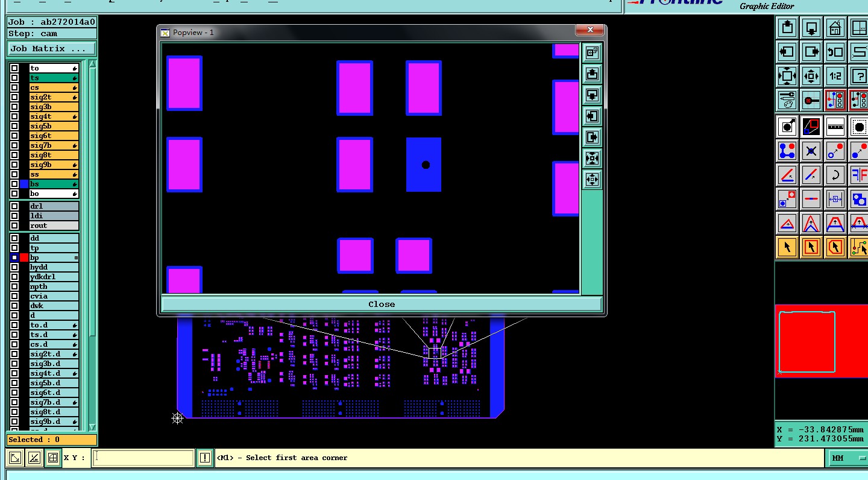Click the pan down view icon
Image resolution: width=868 pixels, height=480 pixels.
[811, 28]
